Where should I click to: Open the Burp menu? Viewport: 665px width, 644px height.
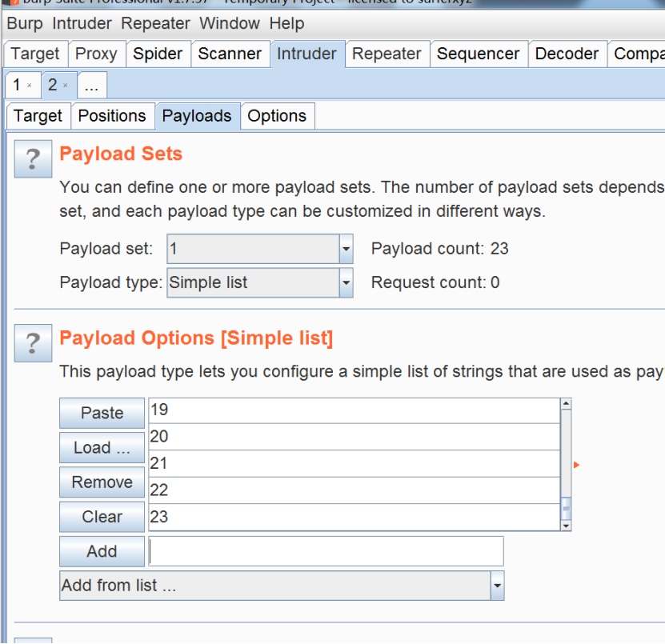25,23
